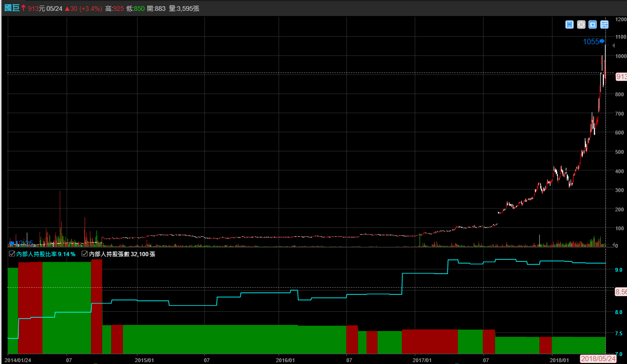
Task: Open the chart settings sliders icon
Action: pyautogui.click(x=604, y=24)
